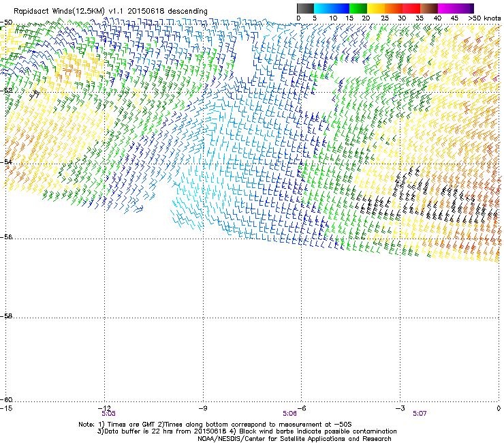Click the legend label '25'

pyautogui.click(x=384, y=18)
